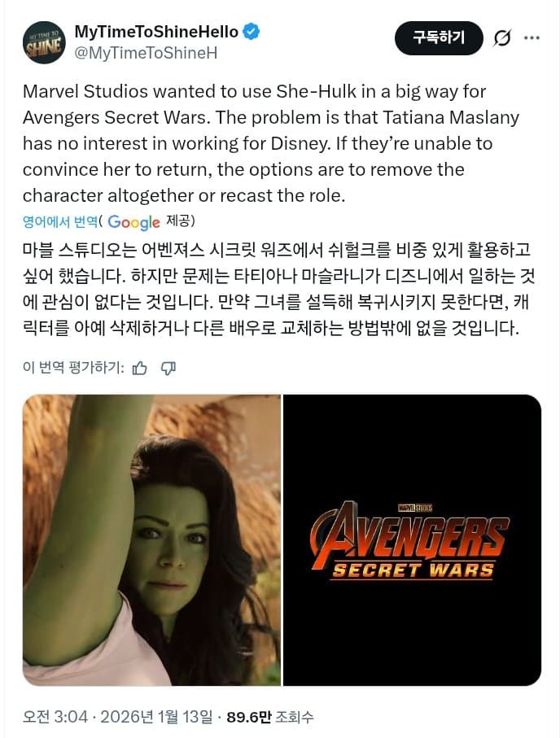Toggle the 영어에서 번역 translation link

tap(60, 221)
